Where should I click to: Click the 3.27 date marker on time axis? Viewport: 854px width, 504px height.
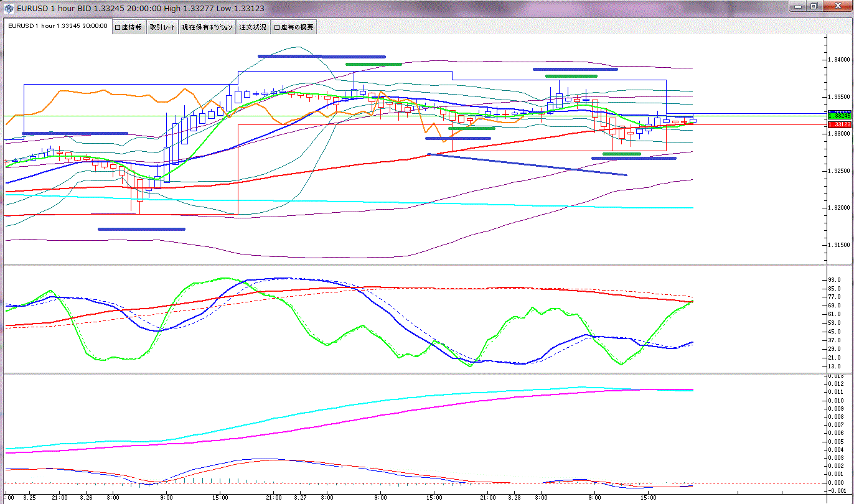[x=299, y=498]
